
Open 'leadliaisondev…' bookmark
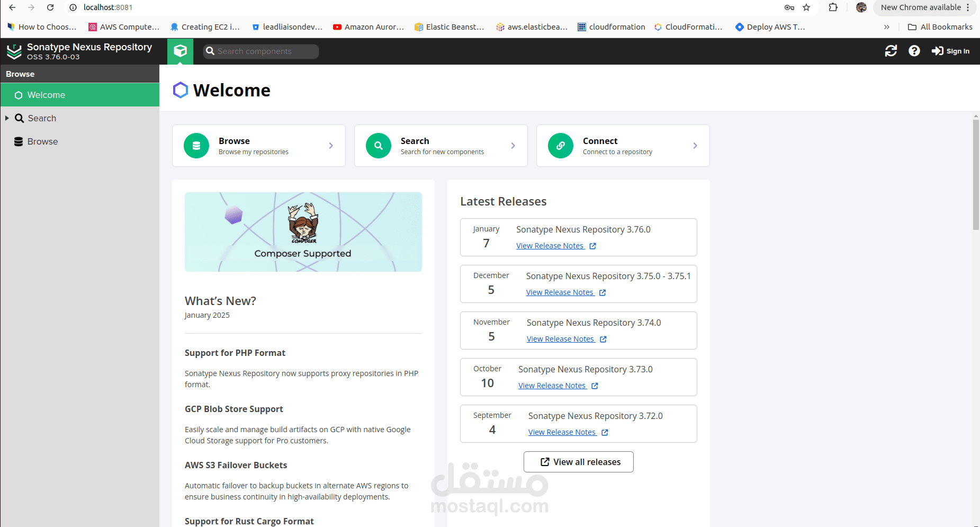pyautogui.click(x=287, y=27)
